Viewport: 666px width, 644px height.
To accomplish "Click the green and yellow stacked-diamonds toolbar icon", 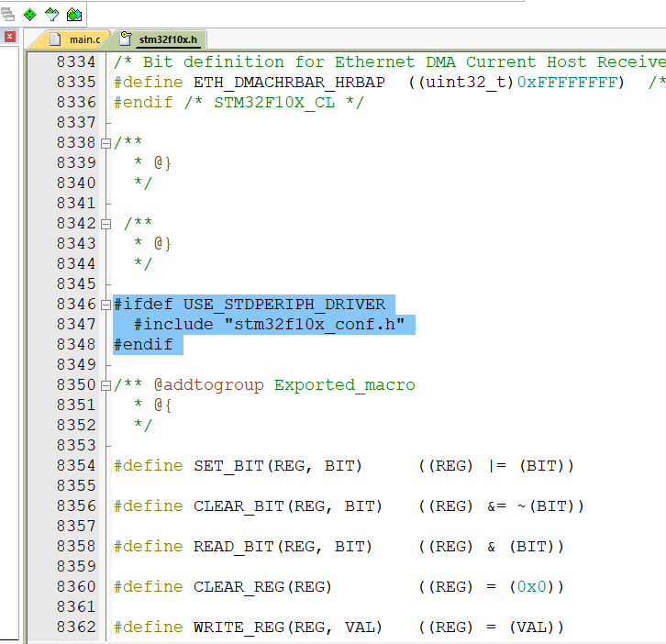I will coord(74,15).
